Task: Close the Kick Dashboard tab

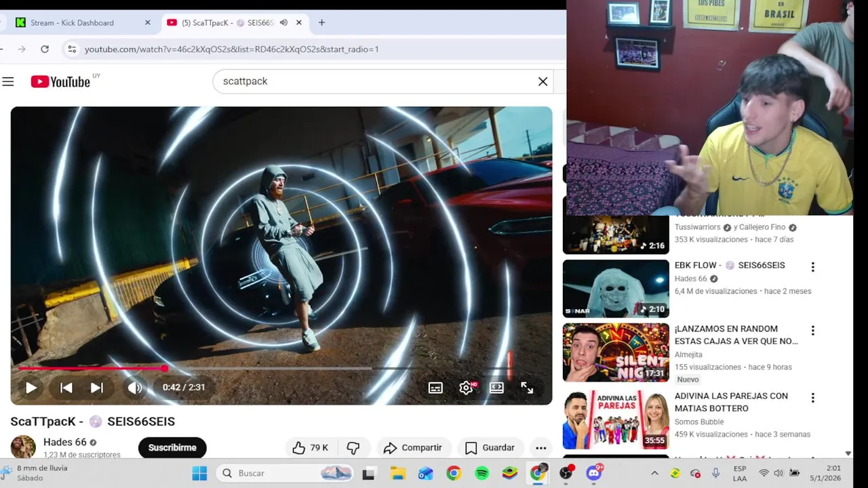Action: (148, 22)
